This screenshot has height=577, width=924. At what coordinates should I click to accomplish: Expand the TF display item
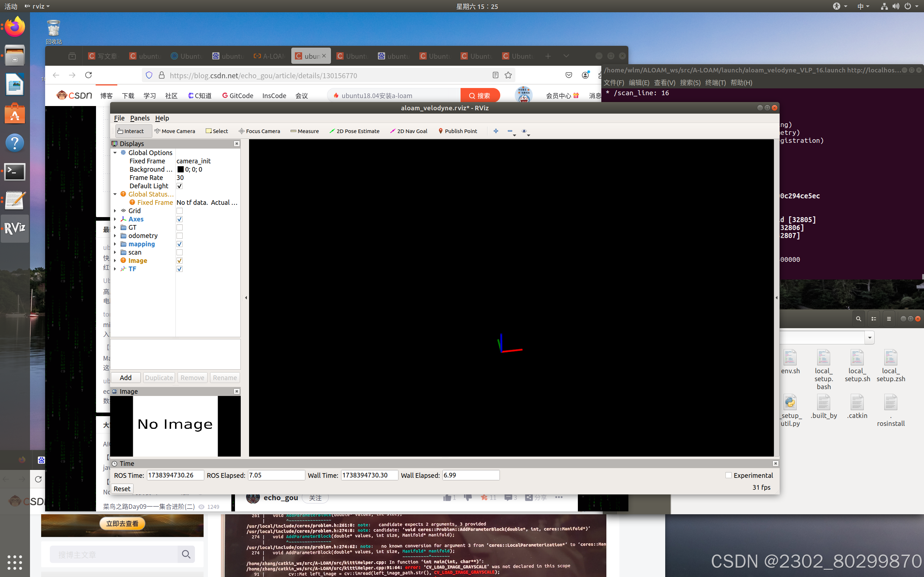[115, 269]
